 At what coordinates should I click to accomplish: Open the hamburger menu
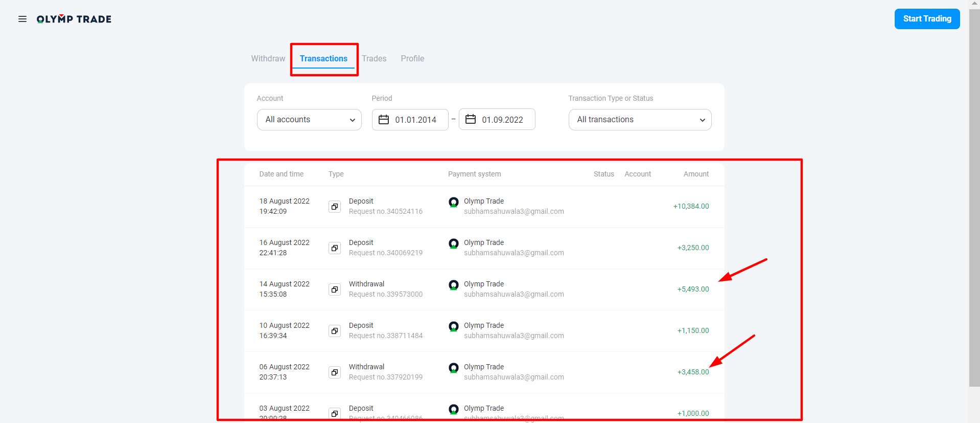(x=22, y=19)
